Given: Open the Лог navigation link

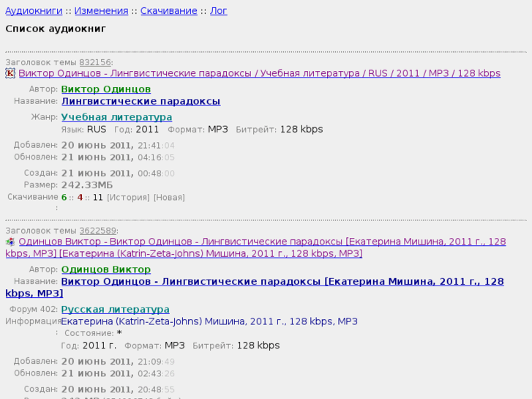Looking at the screenshot, I should 219,11.
